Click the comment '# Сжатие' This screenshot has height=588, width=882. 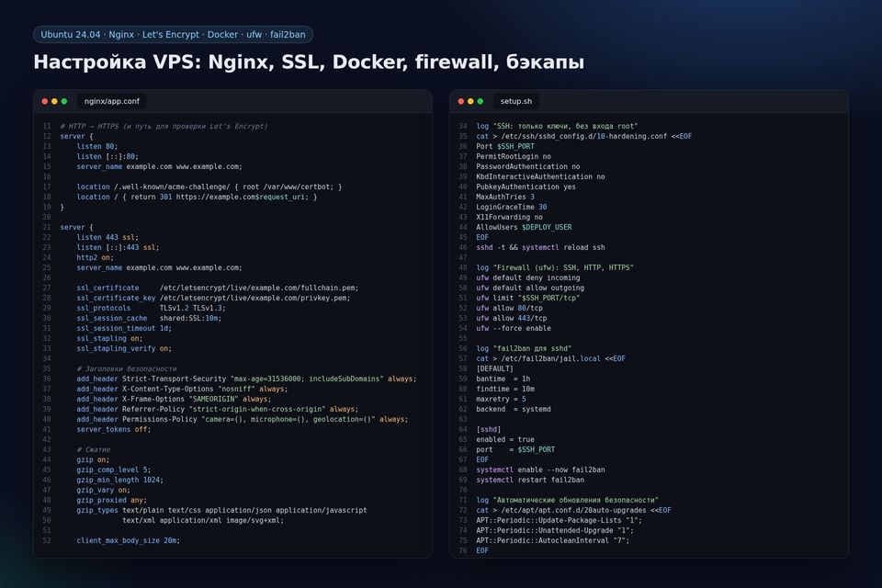click(x=94, y=450)
